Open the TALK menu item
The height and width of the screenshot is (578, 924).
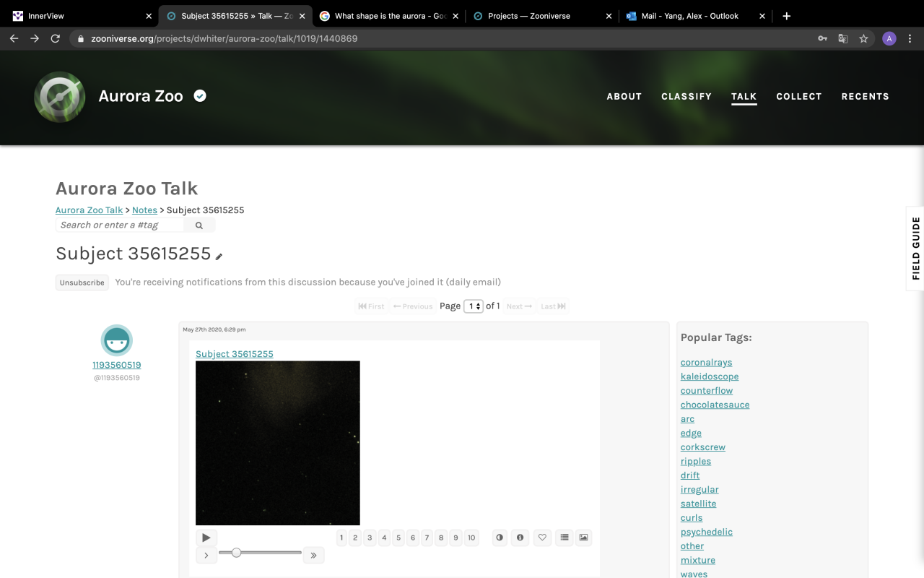tap(744, 96)
